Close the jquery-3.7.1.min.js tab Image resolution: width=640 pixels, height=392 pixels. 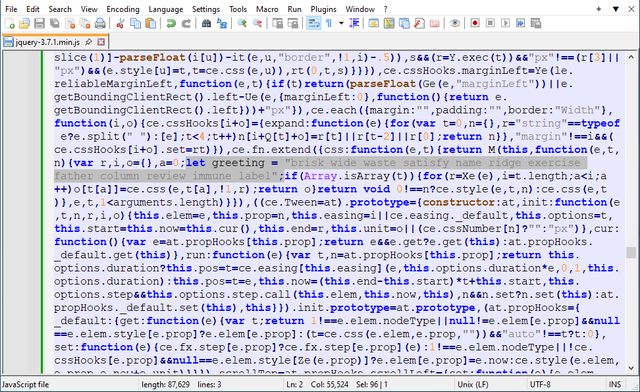101,42
